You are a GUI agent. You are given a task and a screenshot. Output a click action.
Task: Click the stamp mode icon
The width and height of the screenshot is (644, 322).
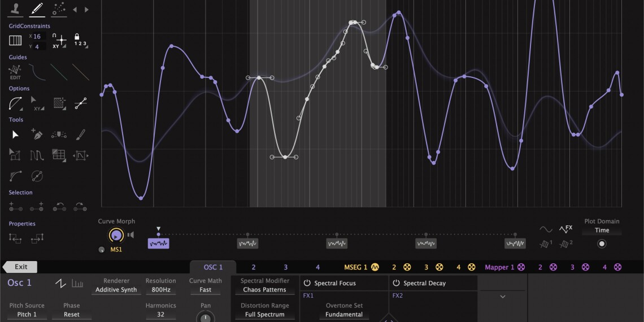pyautogui.click(x=15, y=8)
